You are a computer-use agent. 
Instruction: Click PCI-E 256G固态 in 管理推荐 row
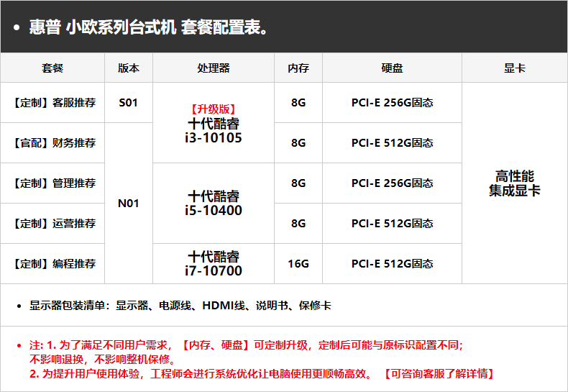click(392, 183)
